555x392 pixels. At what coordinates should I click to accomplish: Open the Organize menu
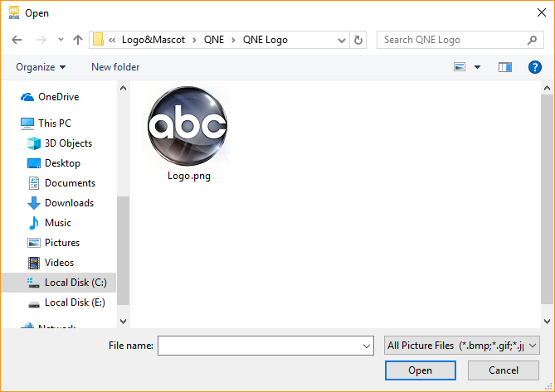click(x=41, y=67)
